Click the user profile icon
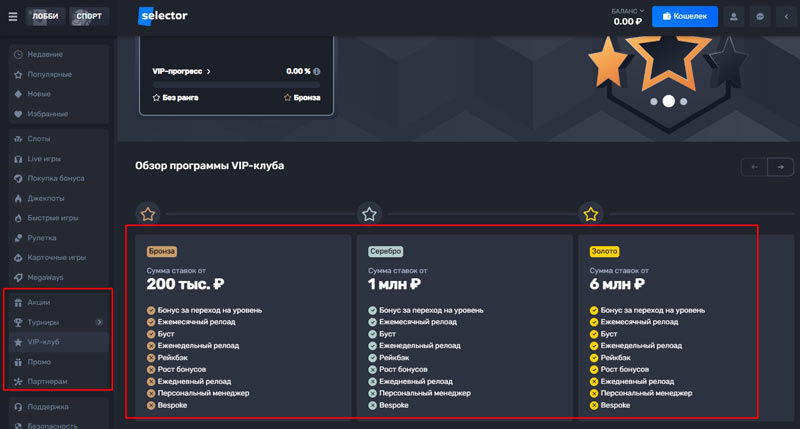800x429 pixels. click(735, 16)
